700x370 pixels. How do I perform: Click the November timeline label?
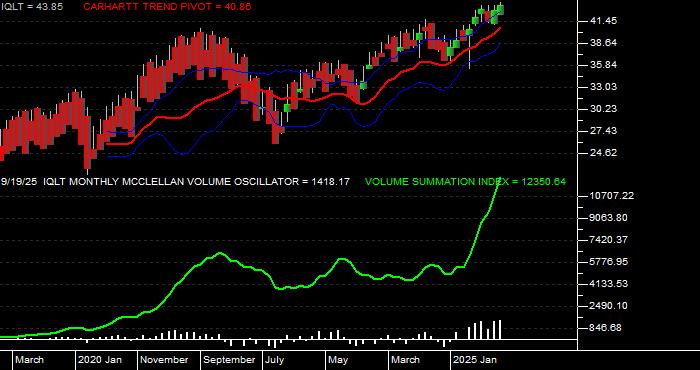pyautogui.click(x=165, y=360)
